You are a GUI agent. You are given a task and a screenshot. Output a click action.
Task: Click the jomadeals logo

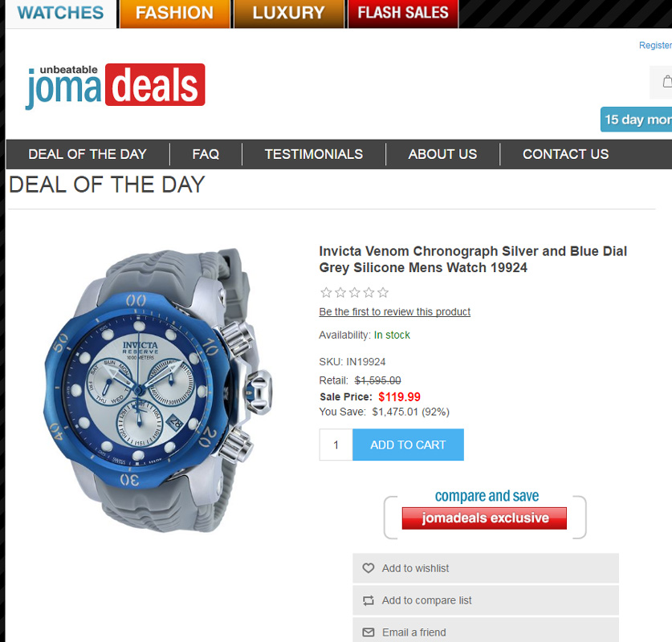tap(115, 86)
